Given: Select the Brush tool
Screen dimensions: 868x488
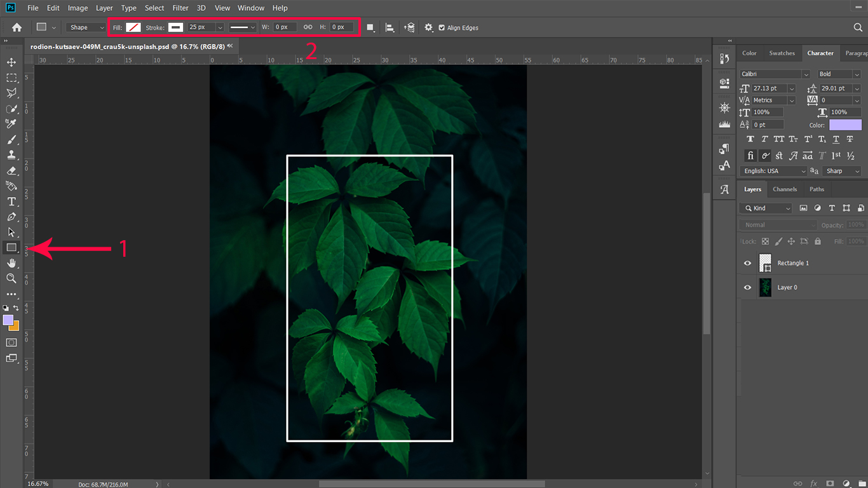Looking at the screenshot, I should 11,140.
